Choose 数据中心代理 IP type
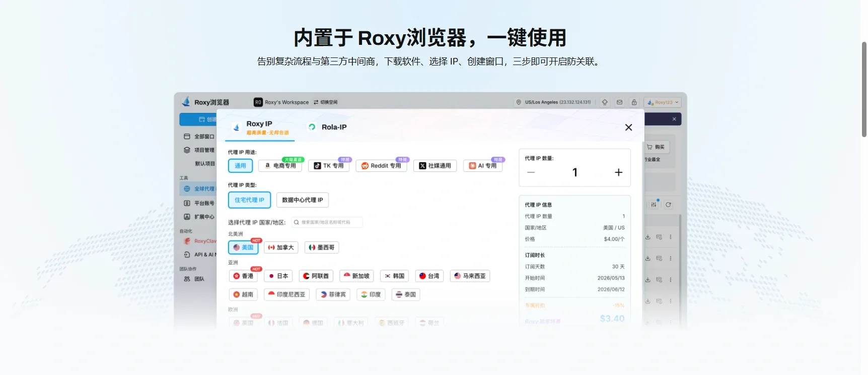This screenshot has height=375, width=868. pos(303,200)
